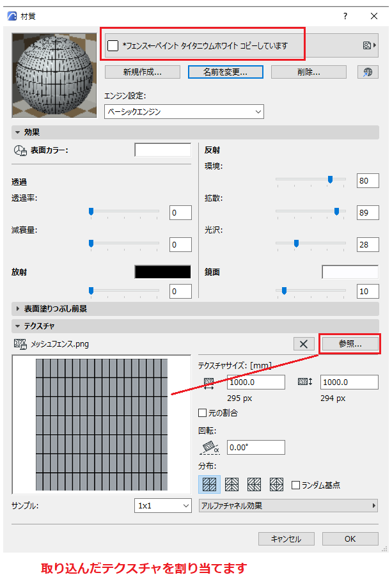Open the material preview options icon at top right
Image resolution: width=392 pixels, height=582 pixels.
pos(370,45)
